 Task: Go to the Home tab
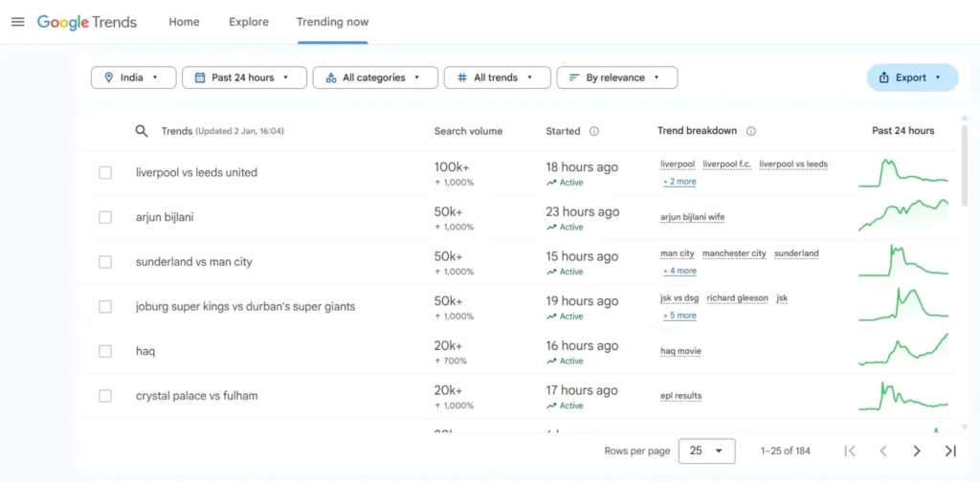click(184, 22)
